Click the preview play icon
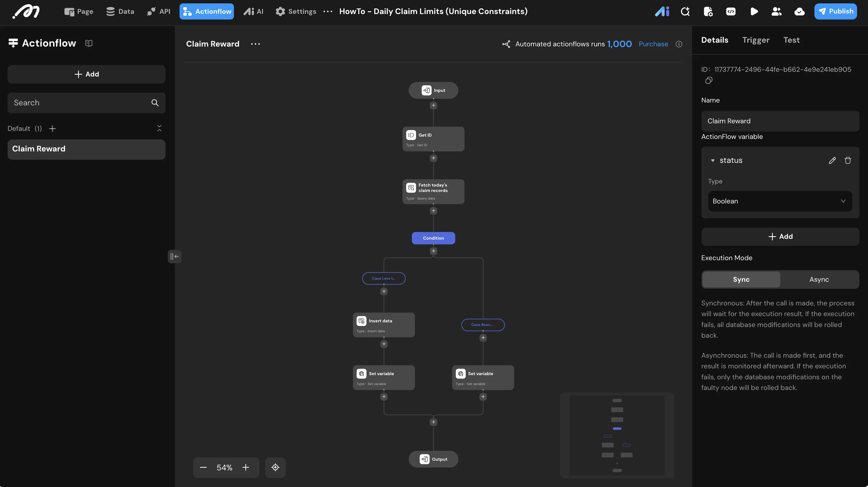This screenshot has width=868, height=487. 754,11
